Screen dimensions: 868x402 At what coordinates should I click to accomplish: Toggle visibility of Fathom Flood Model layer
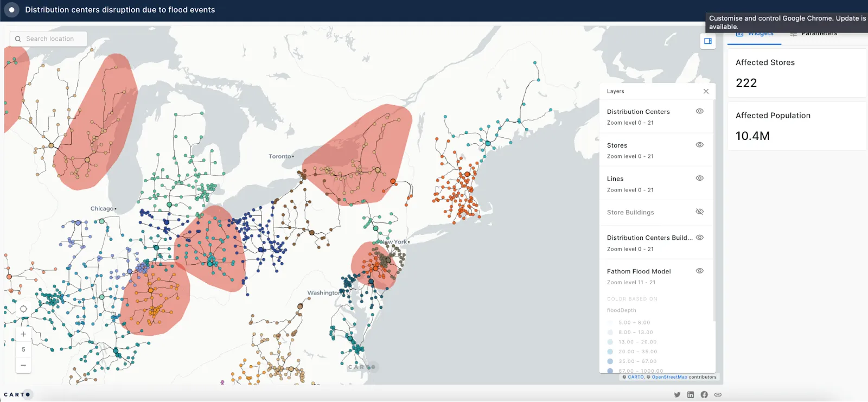[x=699, y=271]
